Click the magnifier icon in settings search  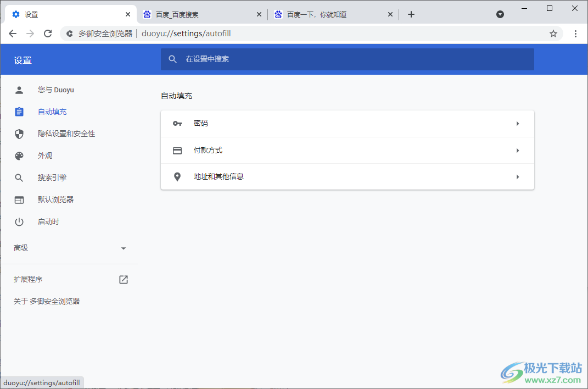click(172, 59)
